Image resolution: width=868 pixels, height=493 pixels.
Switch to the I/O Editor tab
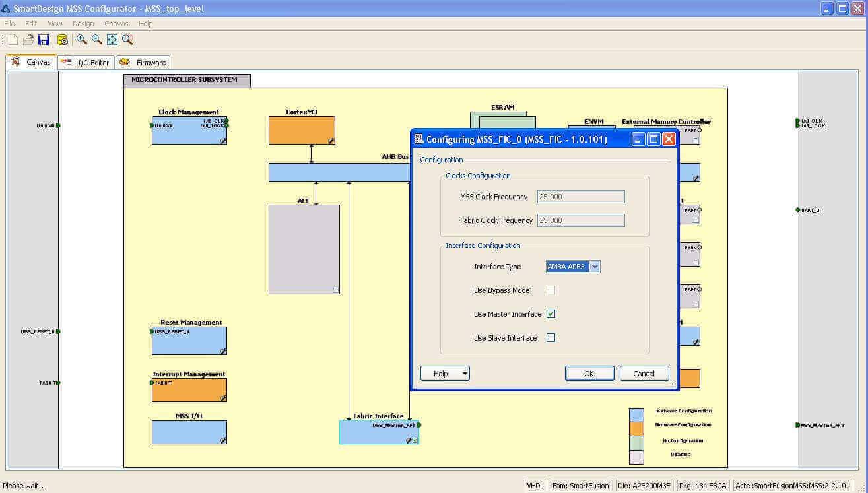point(86,63)
